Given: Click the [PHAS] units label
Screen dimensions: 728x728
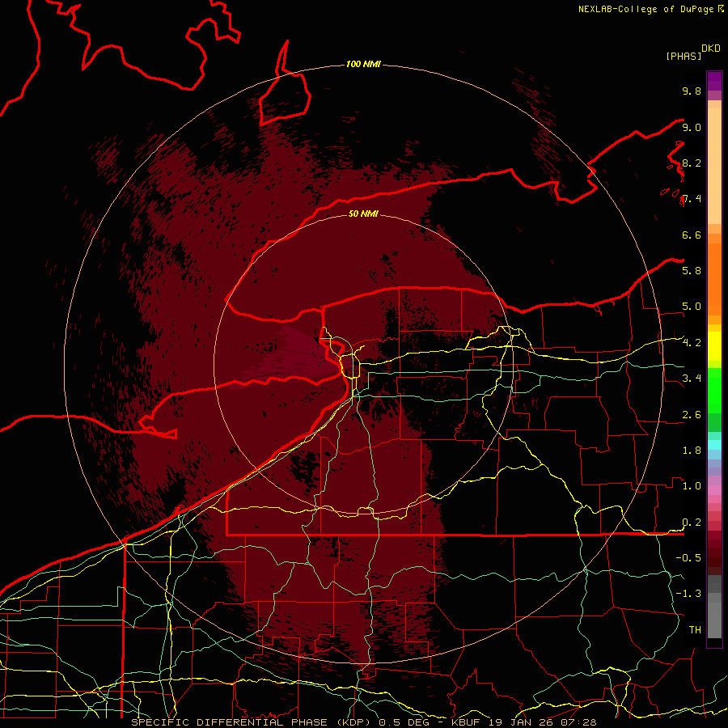Looking at the screenshot, I should [684, 56].
